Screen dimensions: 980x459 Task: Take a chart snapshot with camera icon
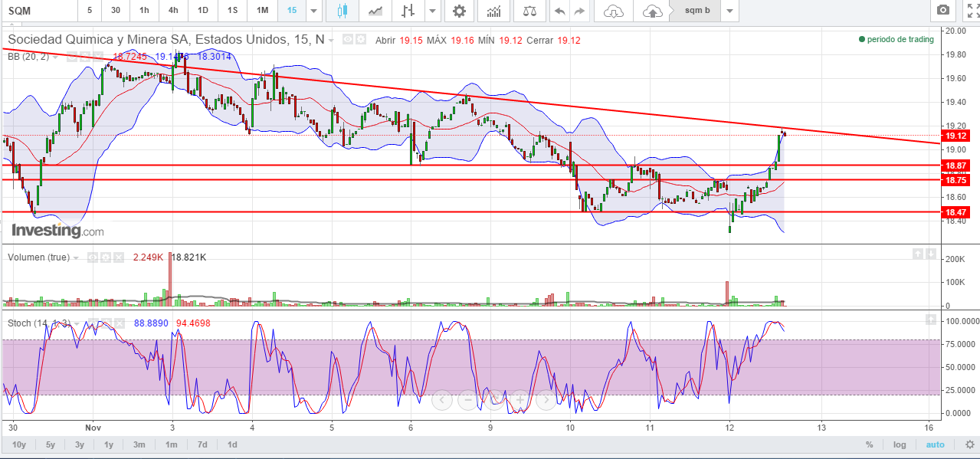943,11
